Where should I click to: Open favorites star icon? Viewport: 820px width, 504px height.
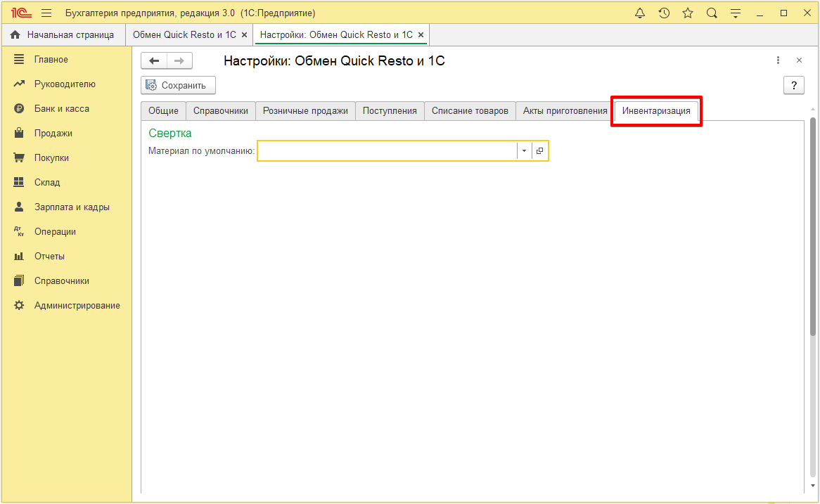pos(688,13)
